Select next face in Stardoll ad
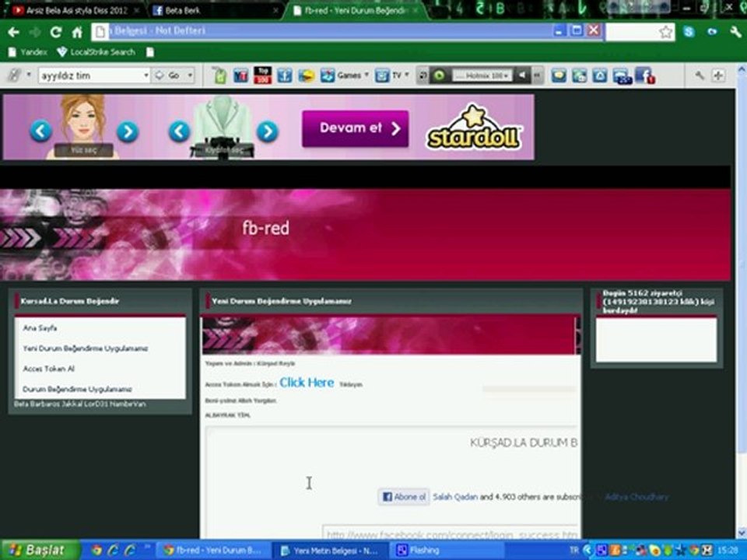This screenshot has height=560, width=747. point(128,132)
